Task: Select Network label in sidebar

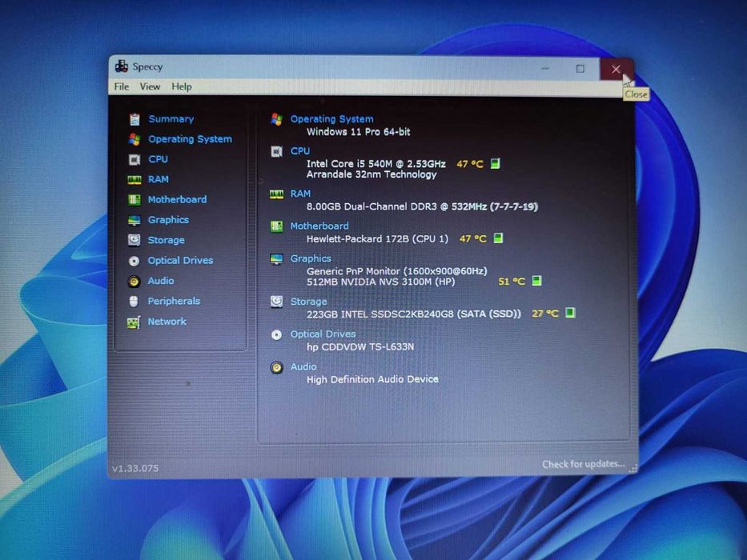Action: 167,322
